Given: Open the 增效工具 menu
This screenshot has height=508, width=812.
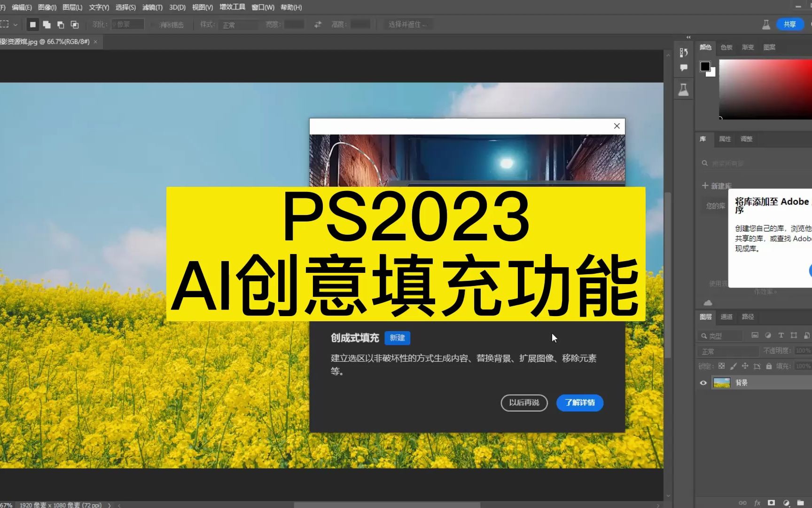Looking at the screenshot, I should [x=232, y=7].
